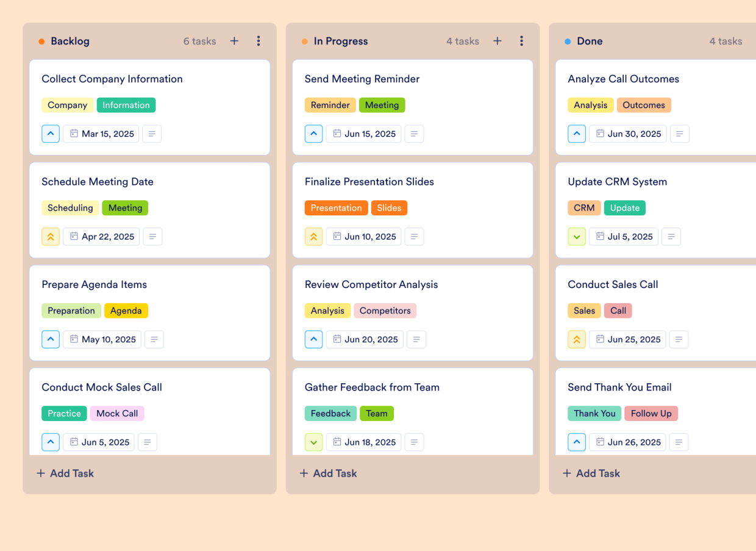Open the Backlog column options menu
756x551 pixels.
click(259, 41)
